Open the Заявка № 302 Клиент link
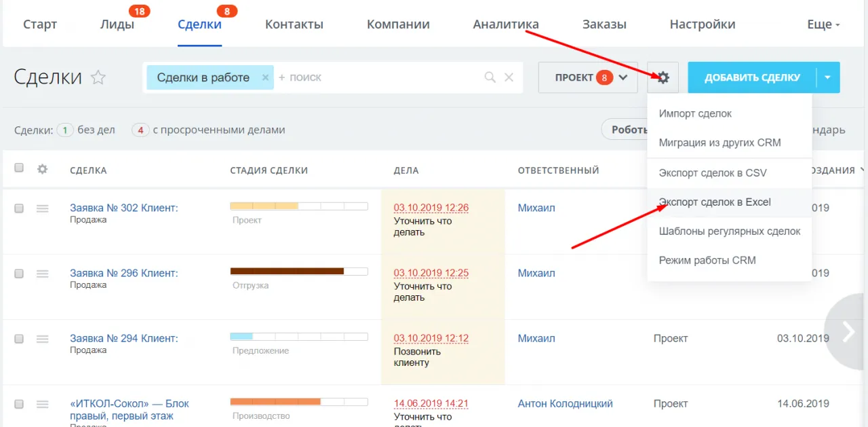Screen dimensions: 868x427 (x=123, y=208)
